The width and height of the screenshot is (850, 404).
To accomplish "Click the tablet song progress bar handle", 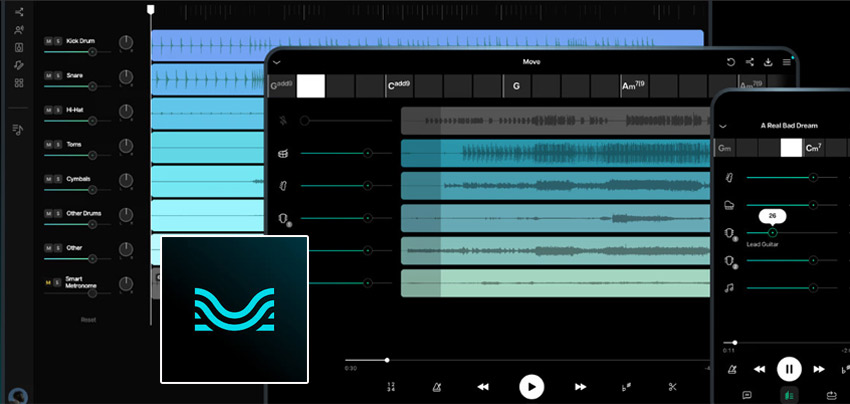I will coord(387,360).
